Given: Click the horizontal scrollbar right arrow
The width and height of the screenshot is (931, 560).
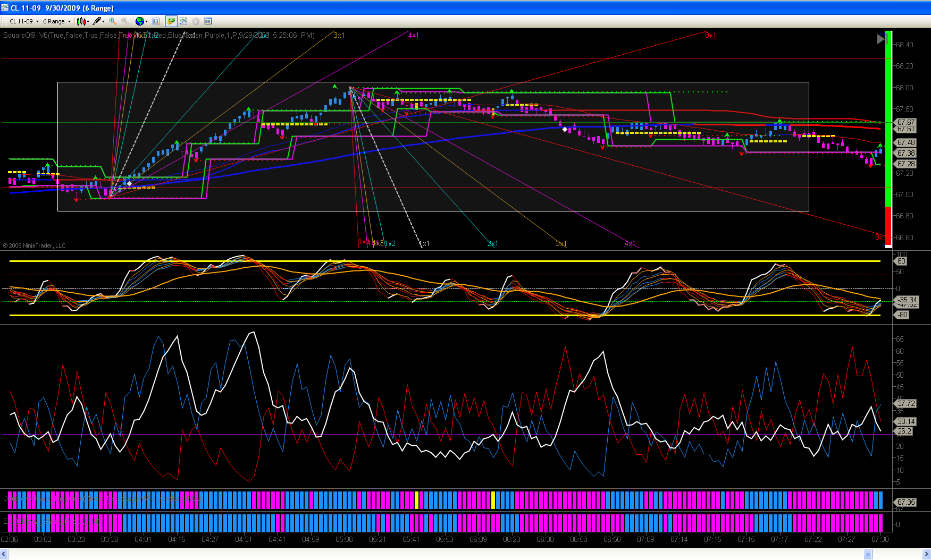Looking at the screenshot, I should 926,555.
